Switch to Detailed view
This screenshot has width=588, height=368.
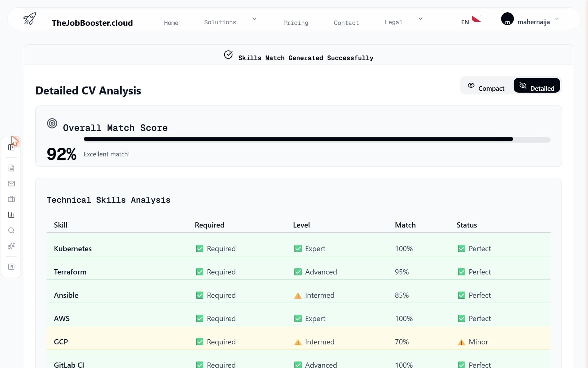(537, 86)
